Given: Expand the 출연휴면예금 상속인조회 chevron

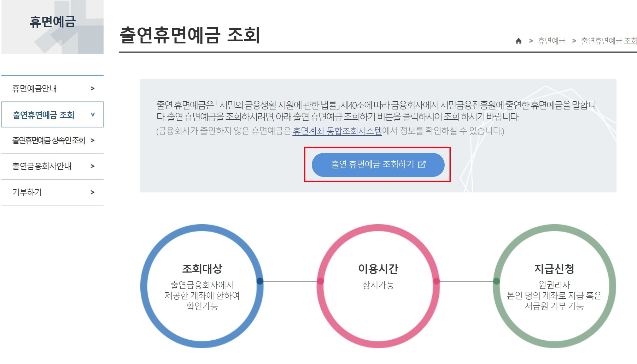Looking at the screenshot, I should click(93, 140).
